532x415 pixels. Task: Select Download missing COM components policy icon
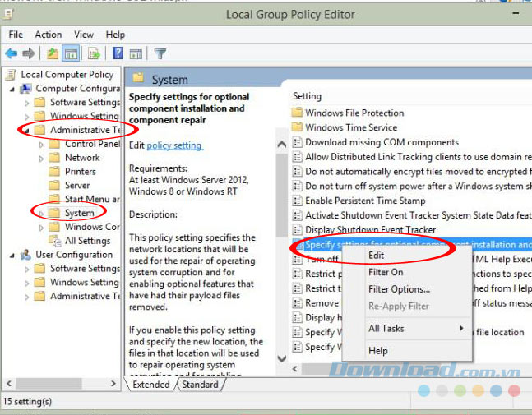[297, 142]
